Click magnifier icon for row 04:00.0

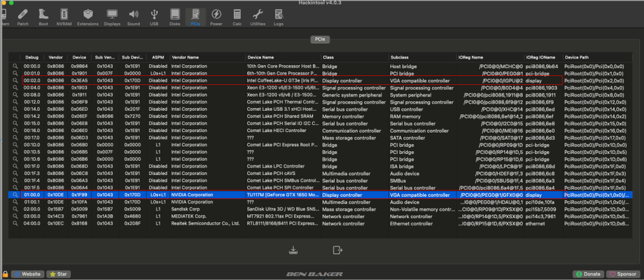tap(15, 223)
